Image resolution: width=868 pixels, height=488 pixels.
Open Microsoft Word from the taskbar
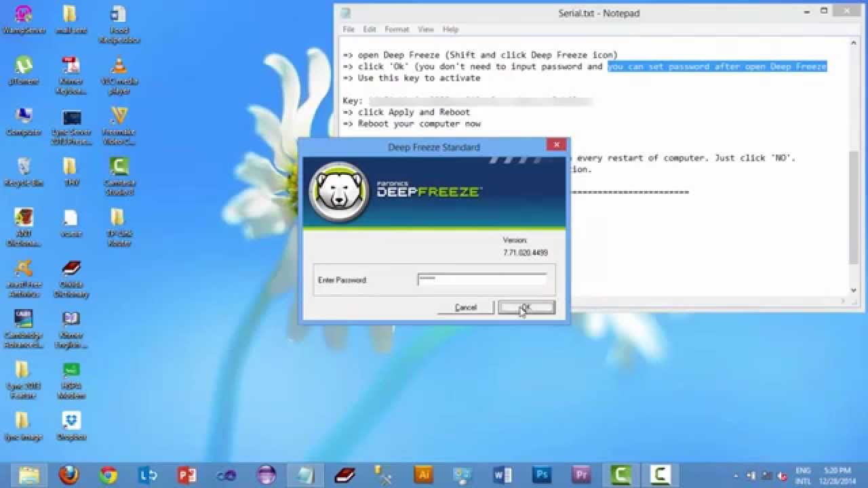coord(502,474)
